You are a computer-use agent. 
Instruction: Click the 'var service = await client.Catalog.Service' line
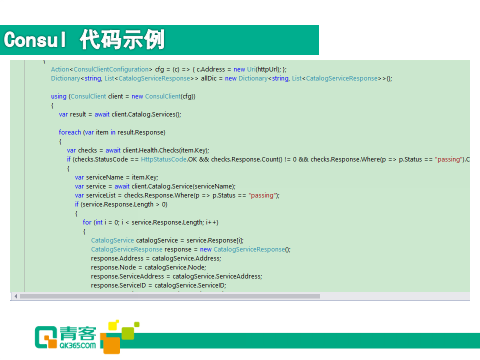pyautogui.click(x=155, y=186)
